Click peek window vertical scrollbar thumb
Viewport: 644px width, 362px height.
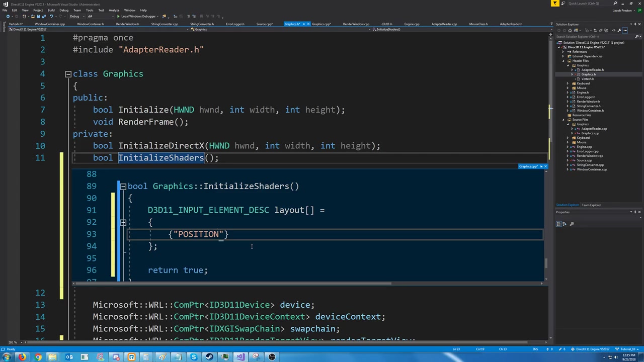click(x=546, y=263)
